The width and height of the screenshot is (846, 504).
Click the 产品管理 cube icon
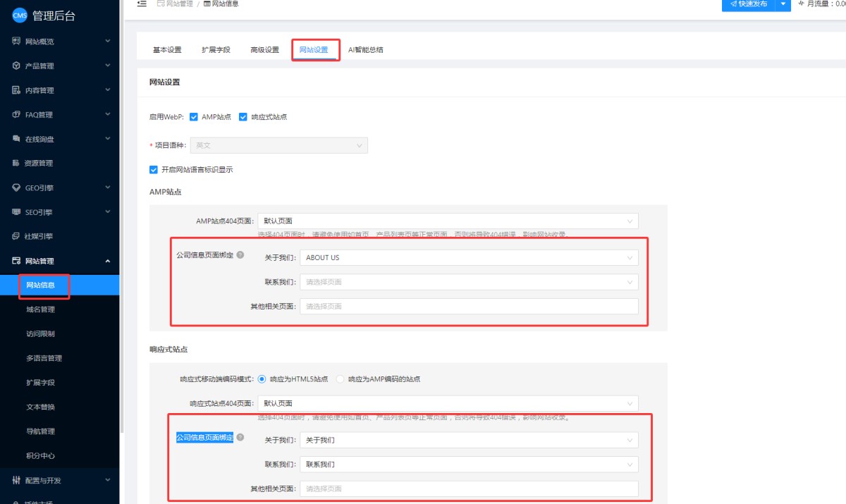16,66
